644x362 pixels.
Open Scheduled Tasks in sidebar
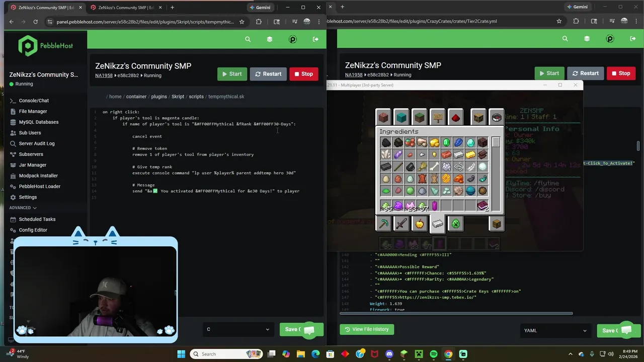point(37,219)
